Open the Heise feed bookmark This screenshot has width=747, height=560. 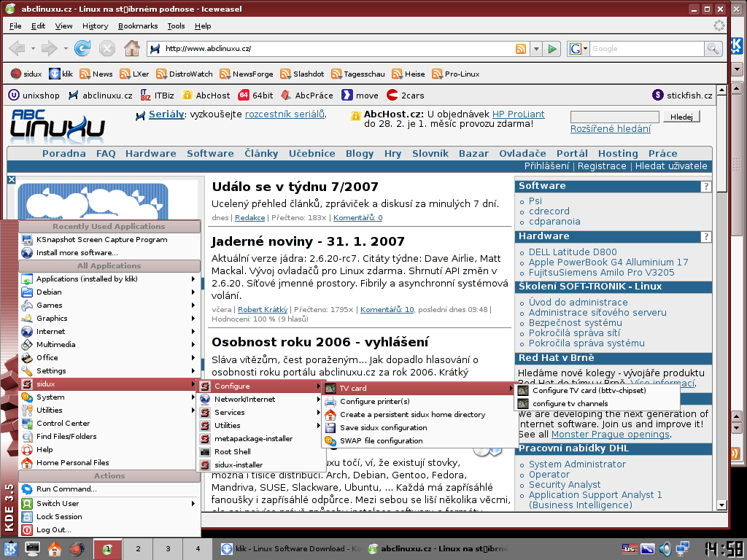pos(409,74)
